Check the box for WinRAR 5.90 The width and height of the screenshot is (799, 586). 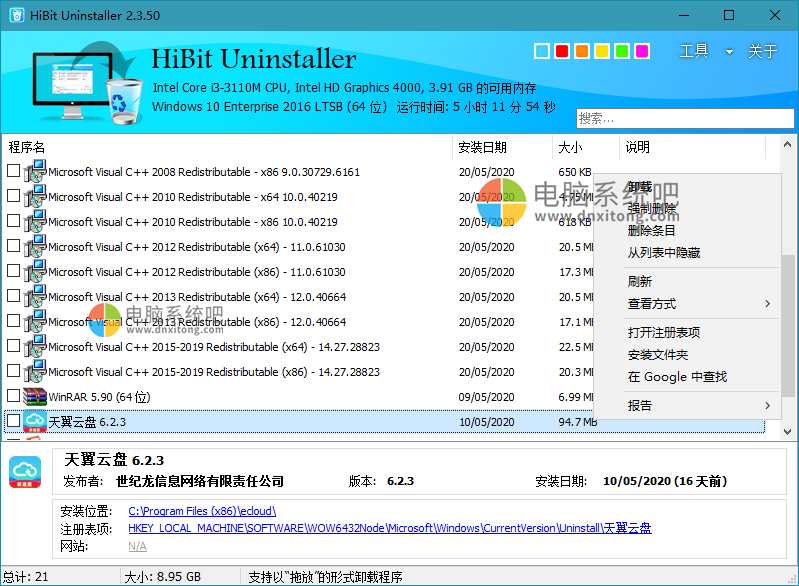coord(14,395)
